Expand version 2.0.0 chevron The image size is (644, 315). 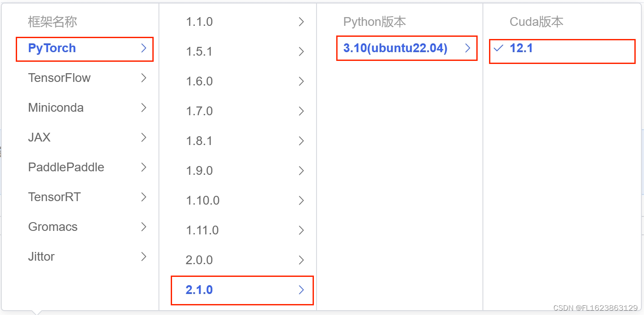(301, 260)
